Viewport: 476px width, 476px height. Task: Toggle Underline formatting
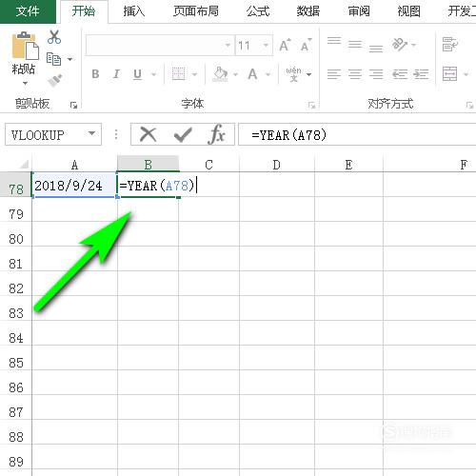[x=137, y=74]
